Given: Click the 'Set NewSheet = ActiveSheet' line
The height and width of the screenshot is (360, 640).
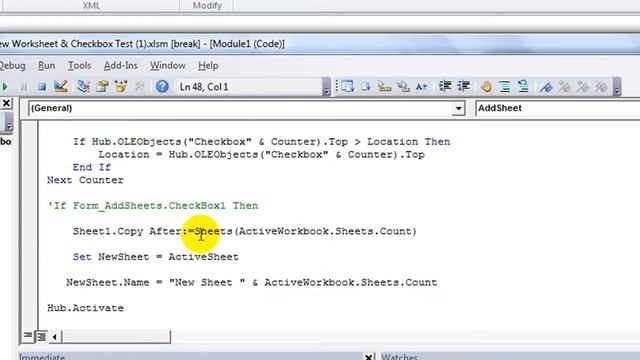Looking at the screenshot, I should pyautogui.click(x=156, y=257).
